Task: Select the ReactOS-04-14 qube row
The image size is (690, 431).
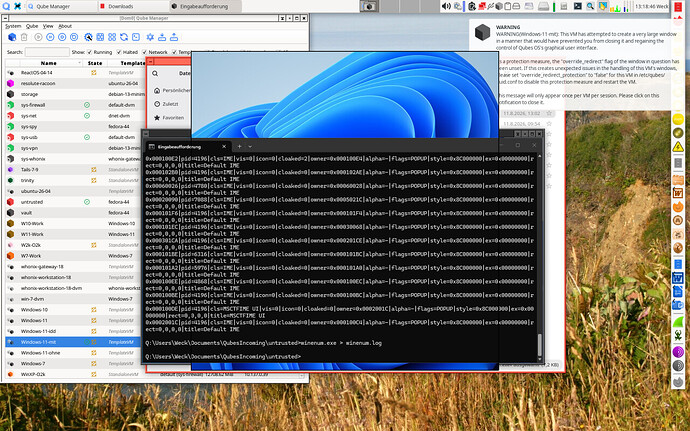Action: [x=75, y=73]
